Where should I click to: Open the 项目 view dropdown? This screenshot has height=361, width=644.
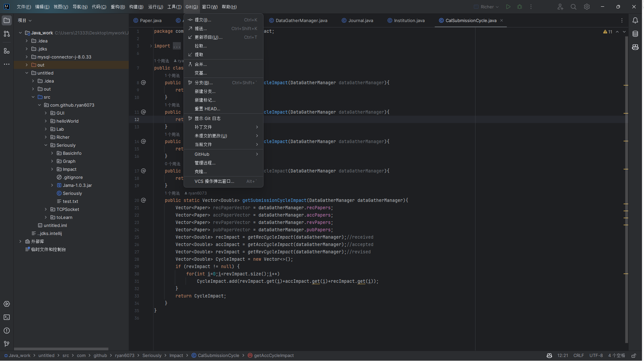pos(25,20)
